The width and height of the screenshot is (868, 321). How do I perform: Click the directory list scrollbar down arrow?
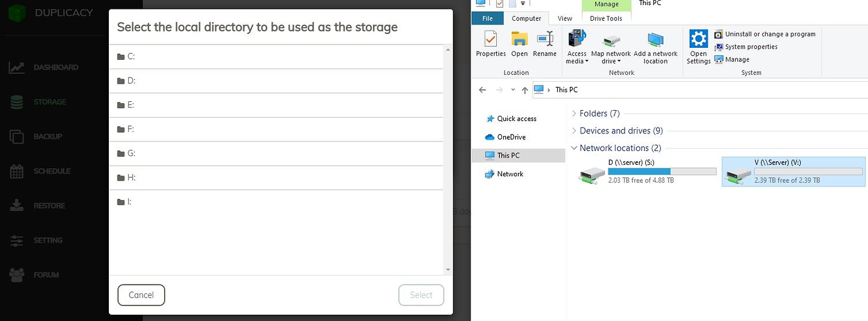(x=448, y=270)
